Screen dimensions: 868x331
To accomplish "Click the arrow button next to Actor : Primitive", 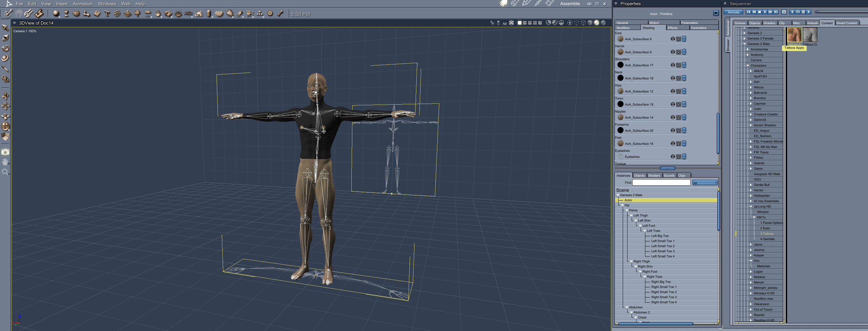I will [716, 13].
